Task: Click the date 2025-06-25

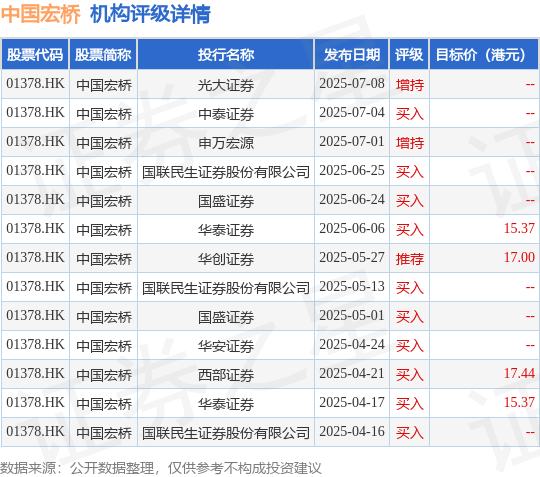Action: pyautogui.click(x=352, y=170)
